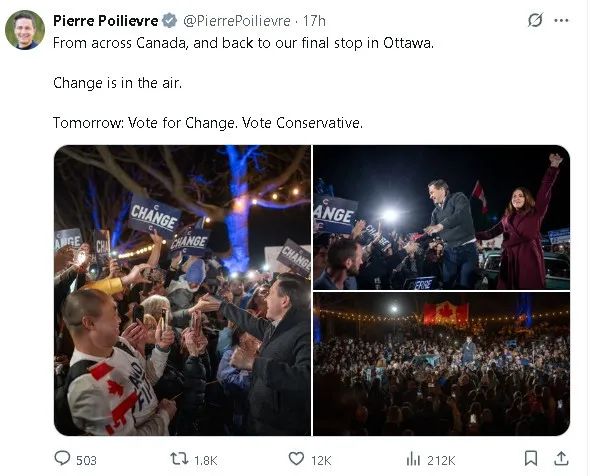Click the 17h timestamp

(x=314, y=21)
